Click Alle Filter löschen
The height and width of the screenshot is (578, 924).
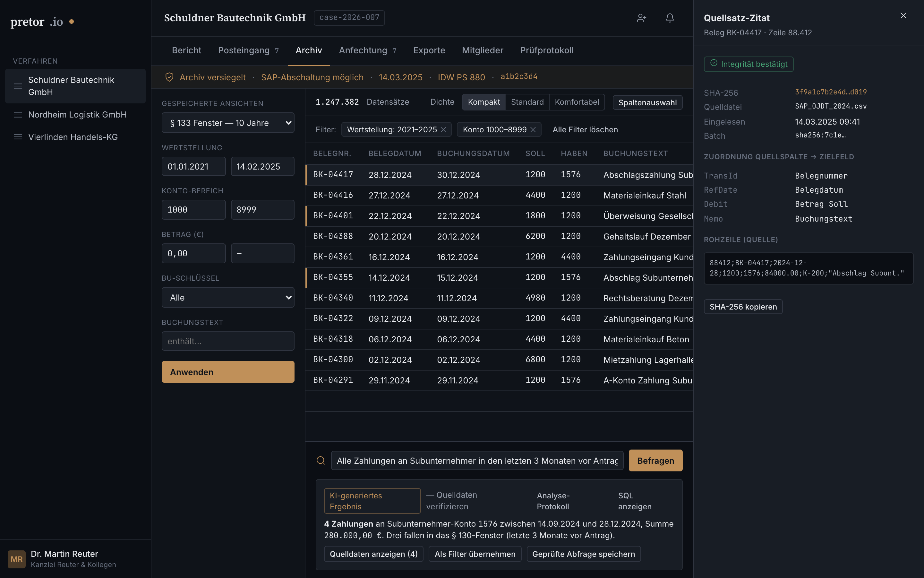(x=585, y=130)
